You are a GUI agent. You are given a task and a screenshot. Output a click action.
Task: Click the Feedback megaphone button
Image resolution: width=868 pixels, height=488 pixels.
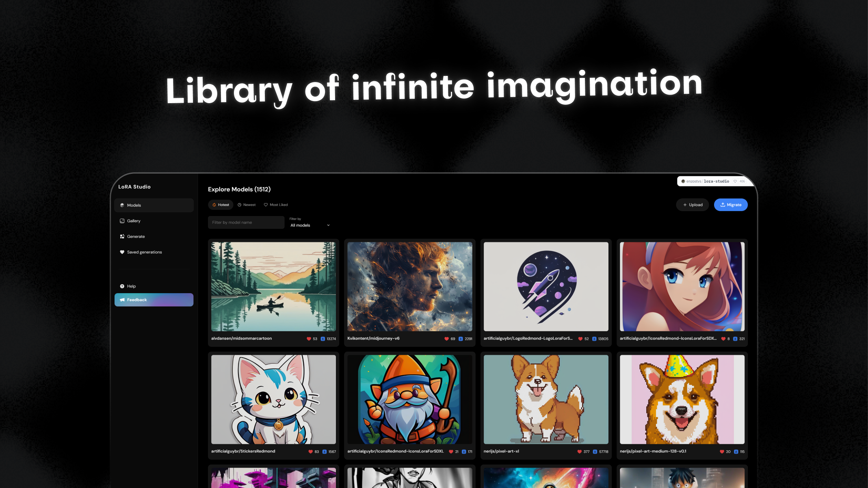click(154, 300)
